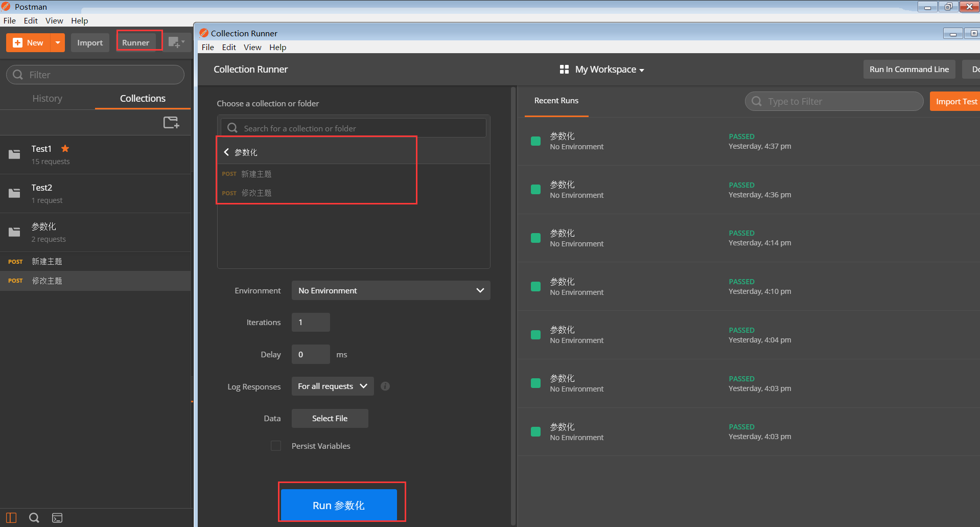This screenshot has height=527, width=980.
Task: Open the 4:14 pm recent run
Action: (749, 238)
